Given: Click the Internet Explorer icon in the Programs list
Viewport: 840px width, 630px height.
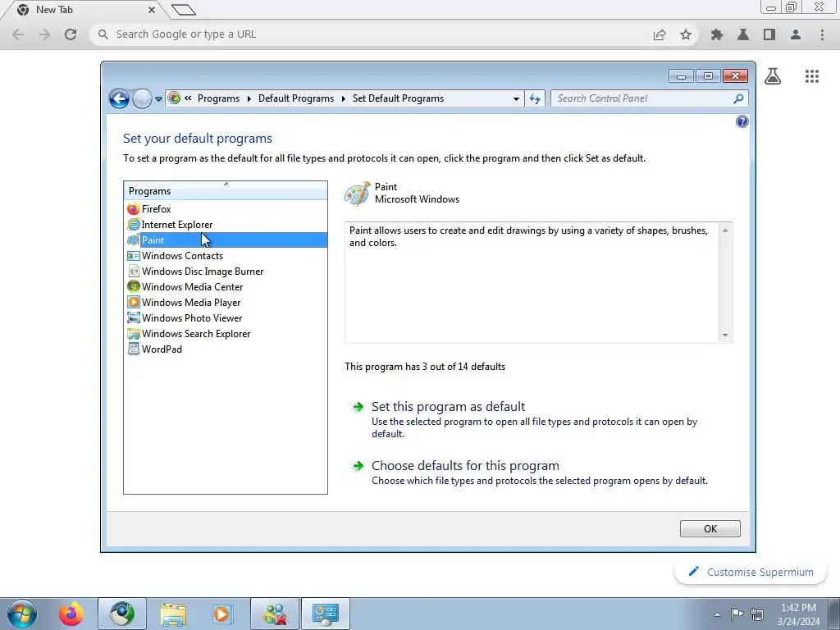Looking at the screenshot, I should pos(134,225).
